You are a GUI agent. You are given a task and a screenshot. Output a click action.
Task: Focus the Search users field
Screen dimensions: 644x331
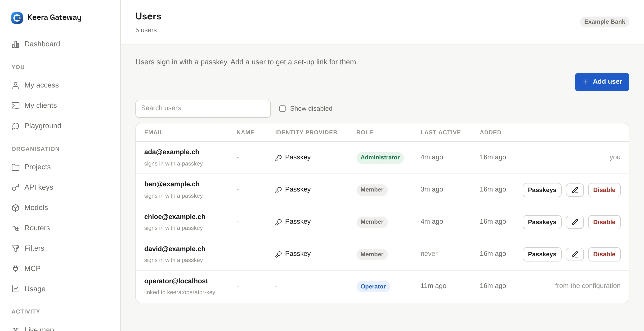tap(203, 109)
